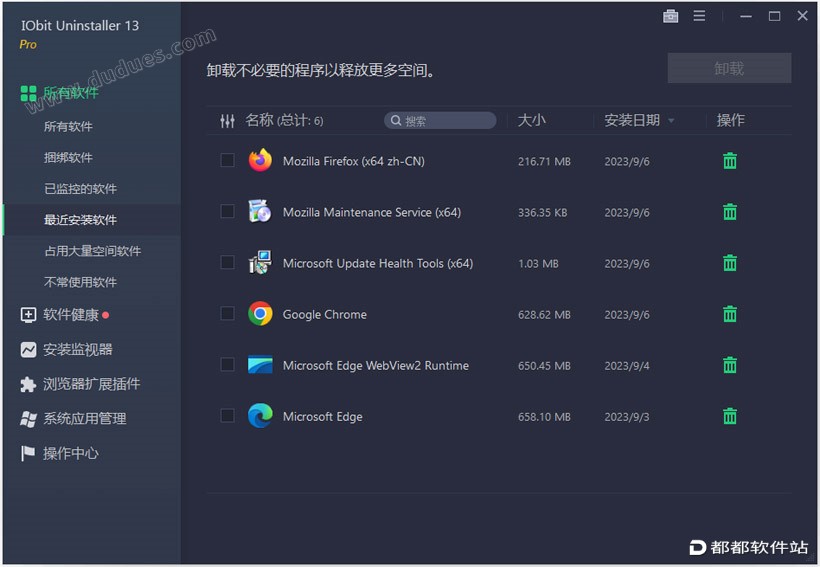Viewport: 820px width, 567px height.
Task: Click the Mozilla Firefox app icon
Action: coord(260,160)
